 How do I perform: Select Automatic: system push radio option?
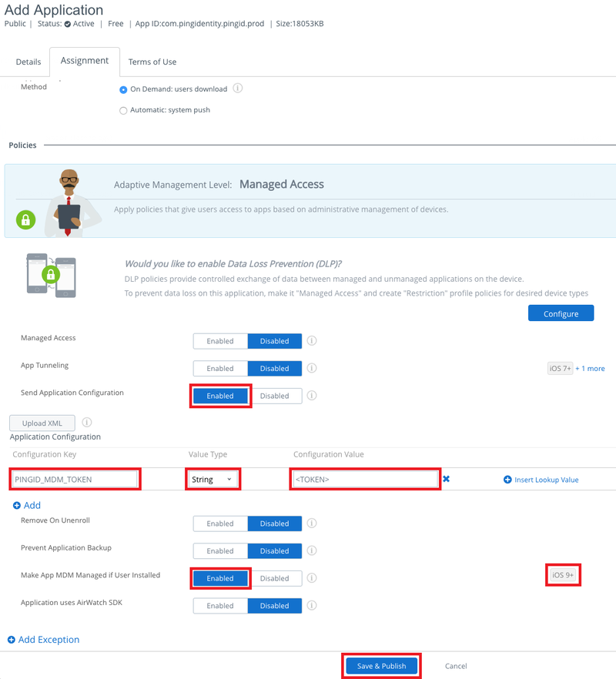(123, 110)
